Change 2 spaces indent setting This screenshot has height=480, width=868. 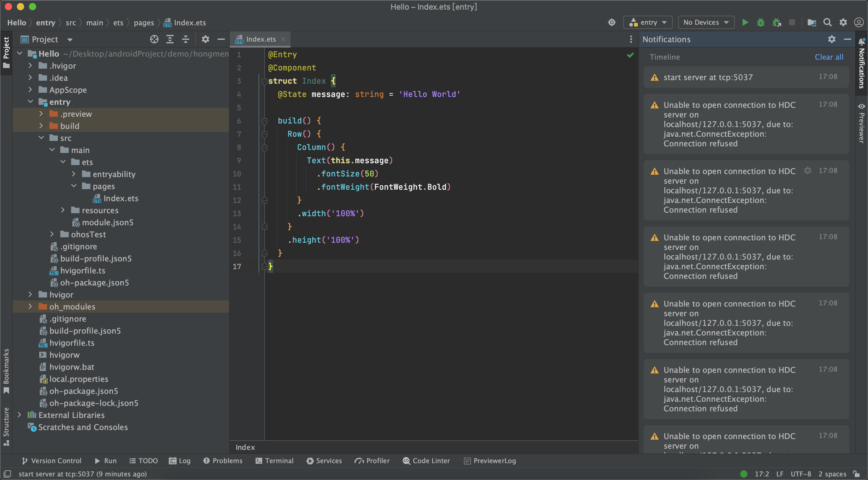(x=832, y=474)
